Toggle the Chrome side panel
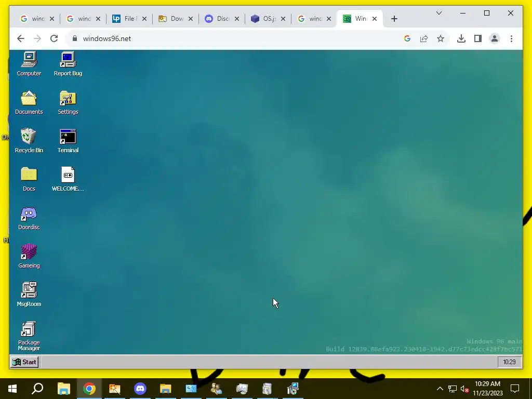This screenshot has height=399, width=532. [x=478, y=38]
